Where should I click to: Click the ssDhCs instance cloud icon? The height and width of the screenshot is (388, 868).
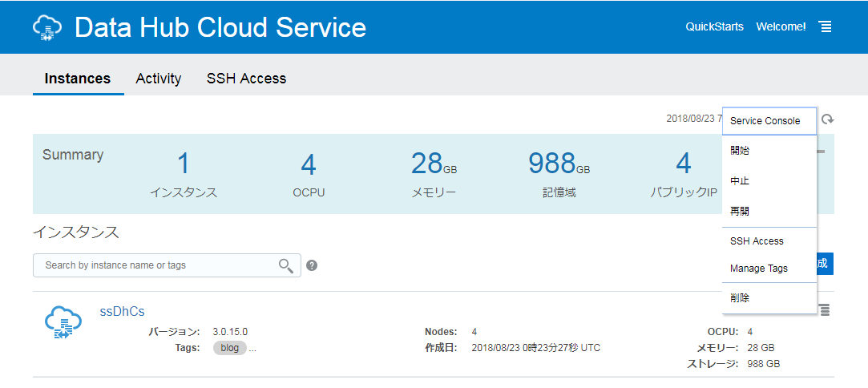[63, 322]
